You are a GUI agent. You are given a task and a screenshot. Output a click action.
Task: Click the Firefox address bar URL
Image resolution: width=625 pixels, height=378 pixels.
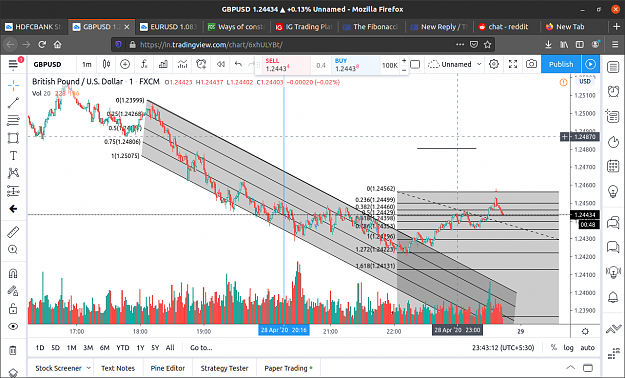coord(211,45)
